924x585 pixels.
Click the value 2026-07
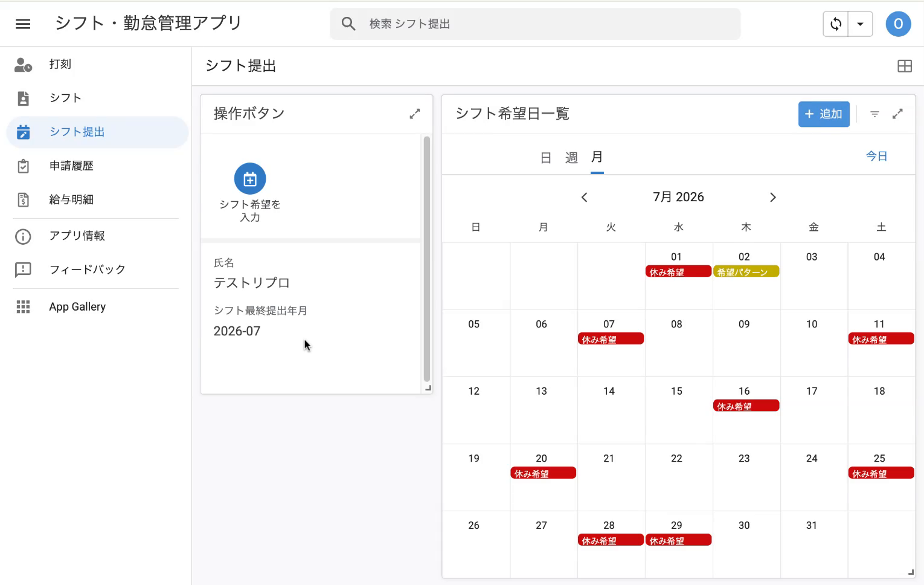(x=237, y=331)
